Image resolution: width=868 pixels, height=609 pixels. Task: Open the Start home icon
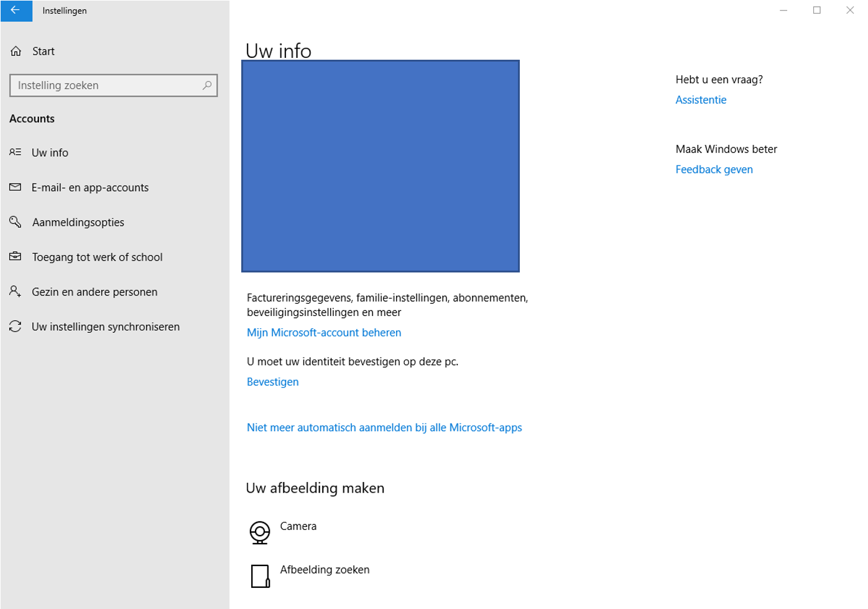point(16,52)
